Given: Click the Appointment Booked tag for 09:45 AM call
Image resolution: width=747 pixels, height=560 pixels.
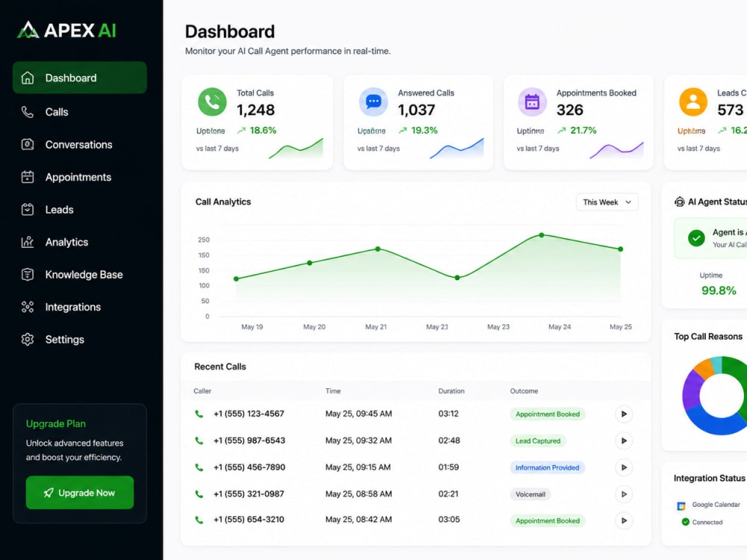Looking at the screenshot, I should point(548,414).
